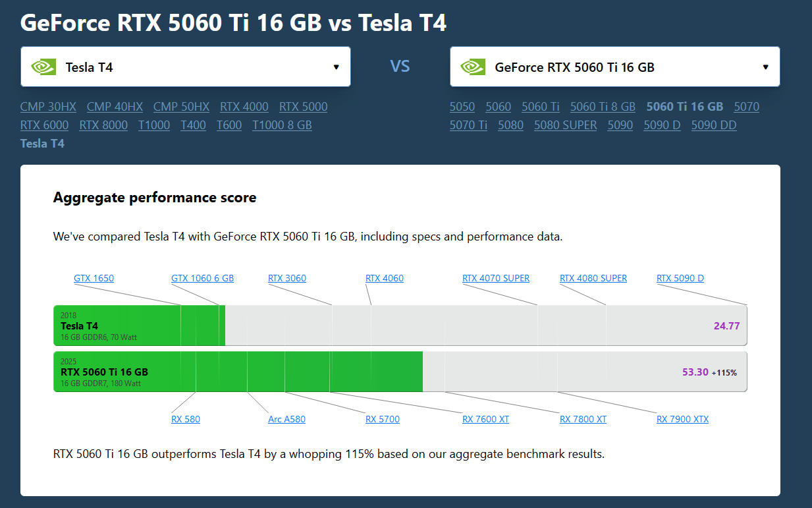Select the RX 7900 XTX marker link
The image size is (812, 508).
click(682, 419)
